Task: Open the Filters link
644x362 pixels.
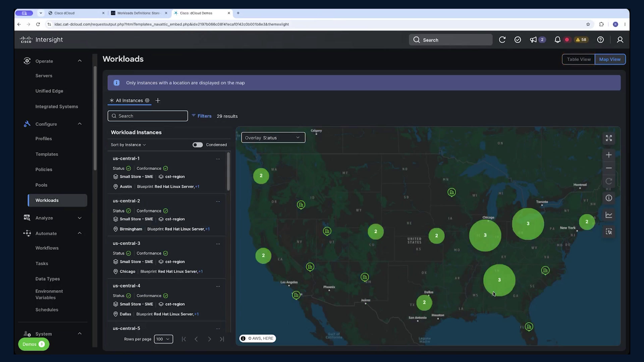Action: [x=202, y=116]
